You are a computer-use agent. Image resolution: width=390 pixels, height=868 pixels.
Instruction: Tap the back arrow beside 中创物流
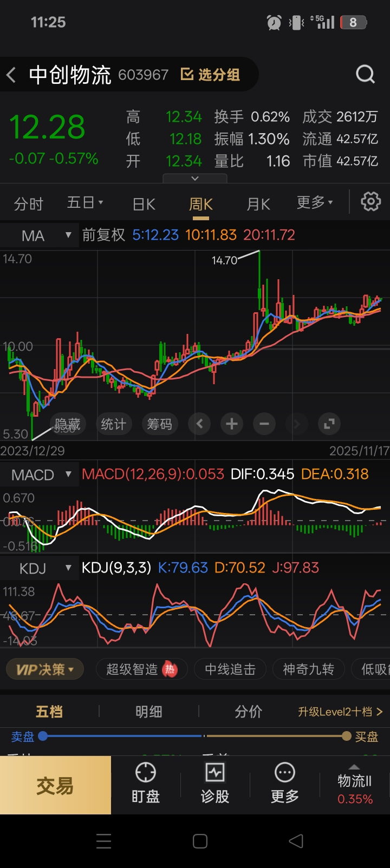pyautogui.click(x=11, y=75)
